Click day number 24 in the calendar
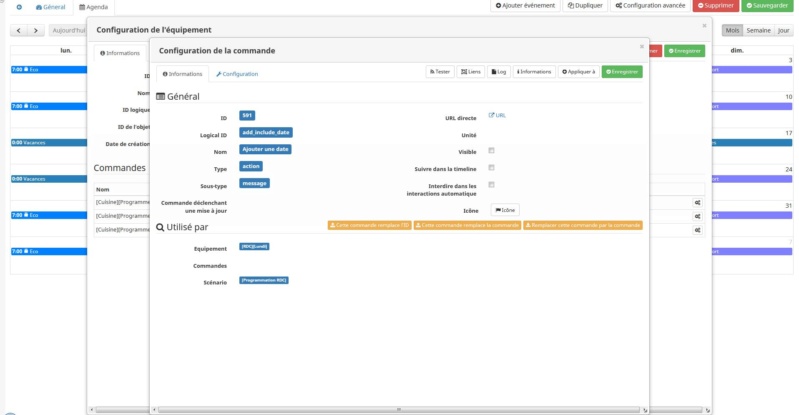799x415 pixels. coord(789,169)
